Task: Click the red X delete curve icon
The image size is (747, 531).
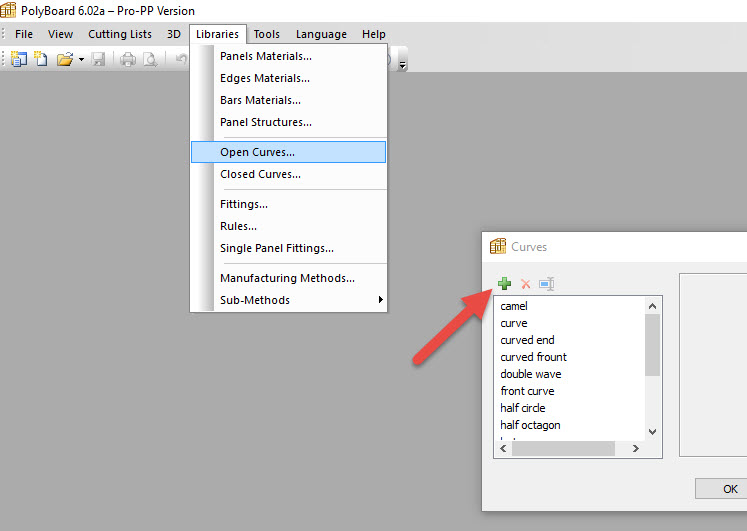Action: (525, 284)
